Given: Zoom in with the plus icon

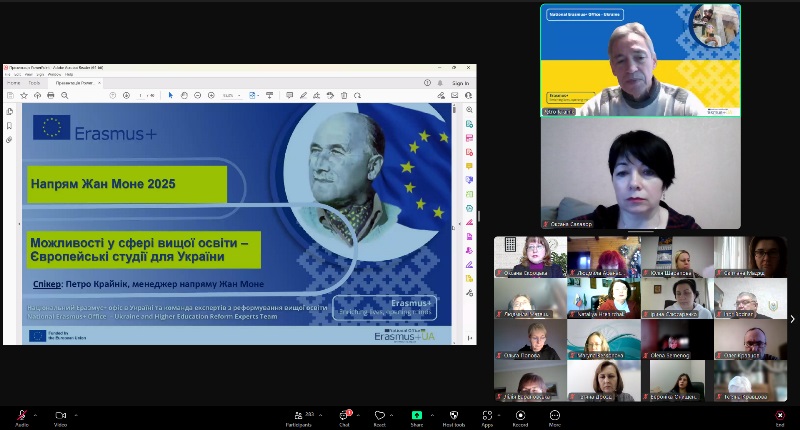Looking at the screenshot, I should (x=211, y=95).
